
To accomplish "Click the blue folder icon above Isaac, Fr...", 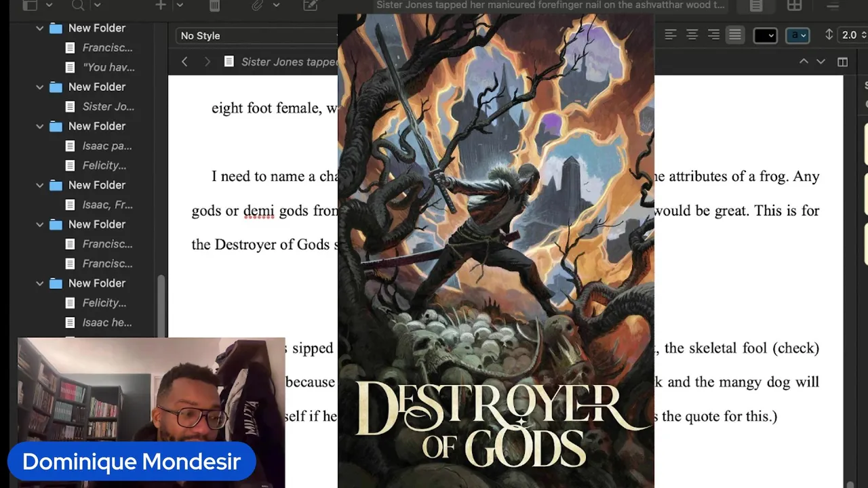I will click(x=56, y=185).
